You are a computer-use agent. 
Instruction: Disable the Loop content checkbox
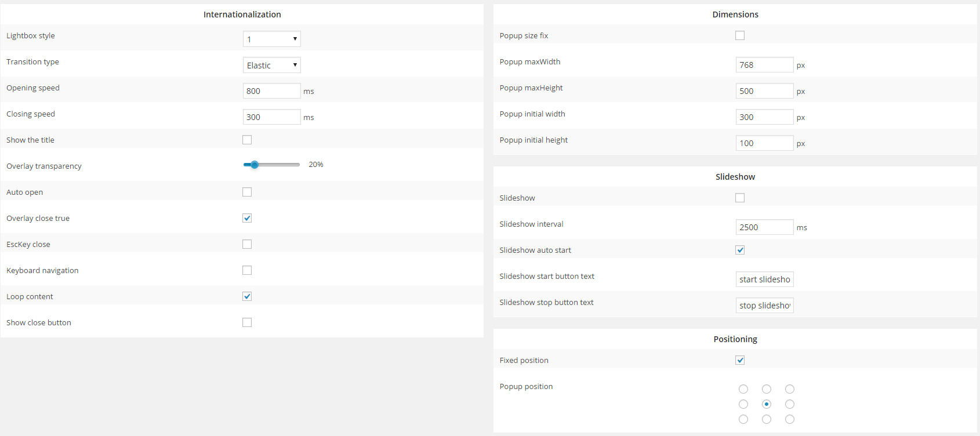click(x=247, y=296)
